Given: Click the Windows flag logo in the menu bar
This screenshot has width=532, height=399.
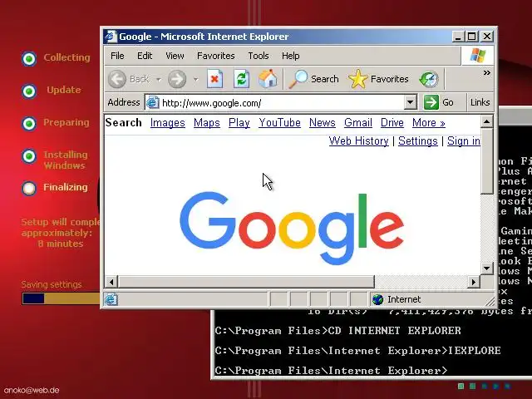Looking at the screenshot, I should click(478, 56).
